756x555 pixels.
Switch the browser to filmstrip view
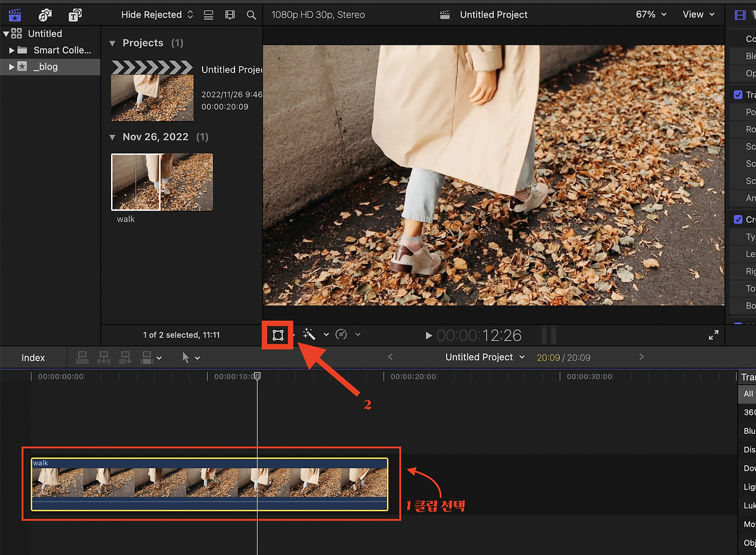click(230, 15)
